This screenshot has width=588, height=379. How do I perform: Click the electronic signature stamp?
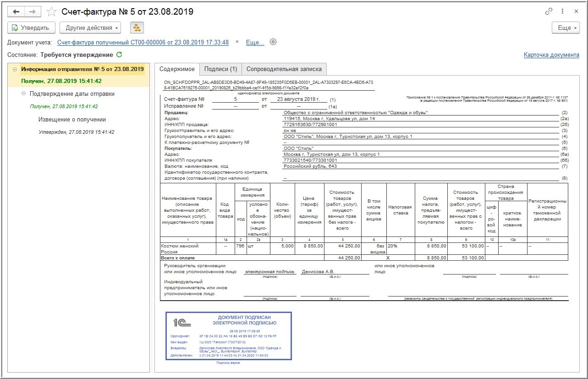229,335
